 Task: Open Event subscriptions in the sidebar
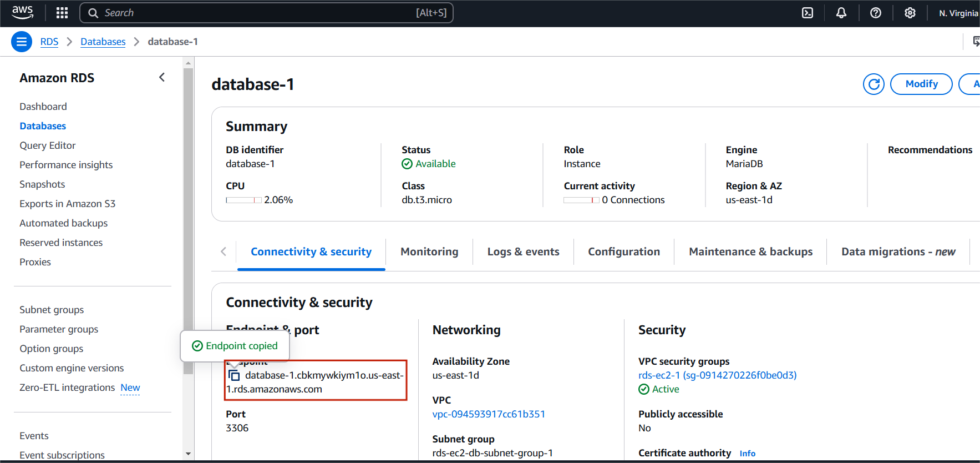[x=62, y=455]
